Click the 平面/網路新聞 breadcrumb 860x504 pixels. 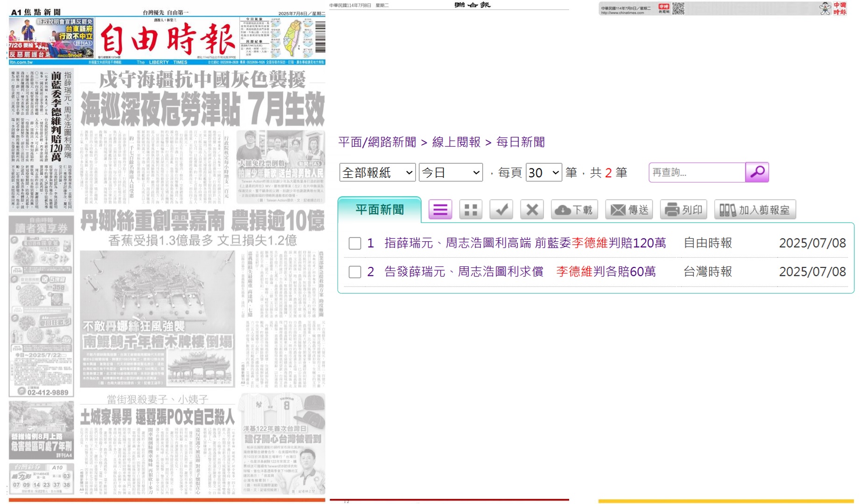[x=377, y=142]
